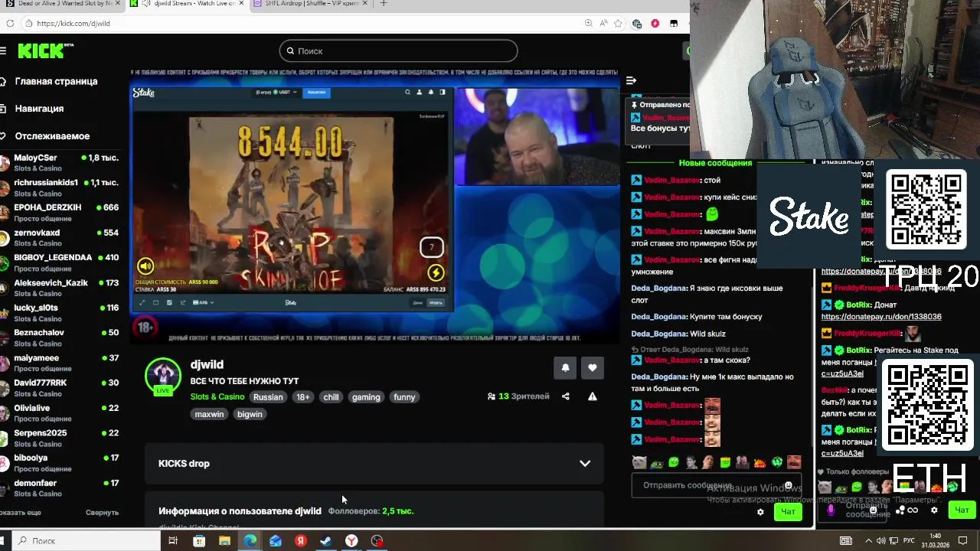Viewport: 980px width, 551px height.
Task: Insert Pepe emote in main chat
Action: [x=656, y=462]
